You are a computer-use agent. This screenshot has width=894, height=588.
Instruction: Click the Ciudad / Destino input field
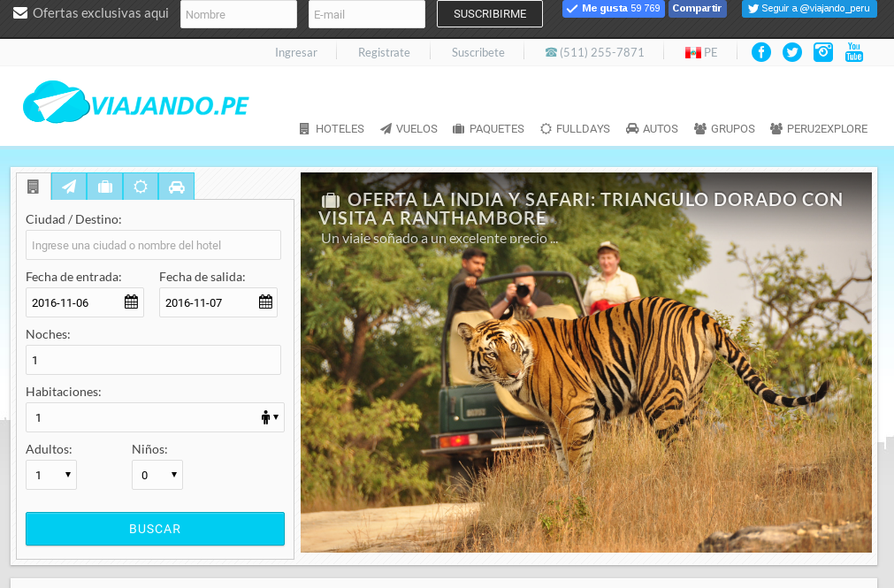(152, 245)
